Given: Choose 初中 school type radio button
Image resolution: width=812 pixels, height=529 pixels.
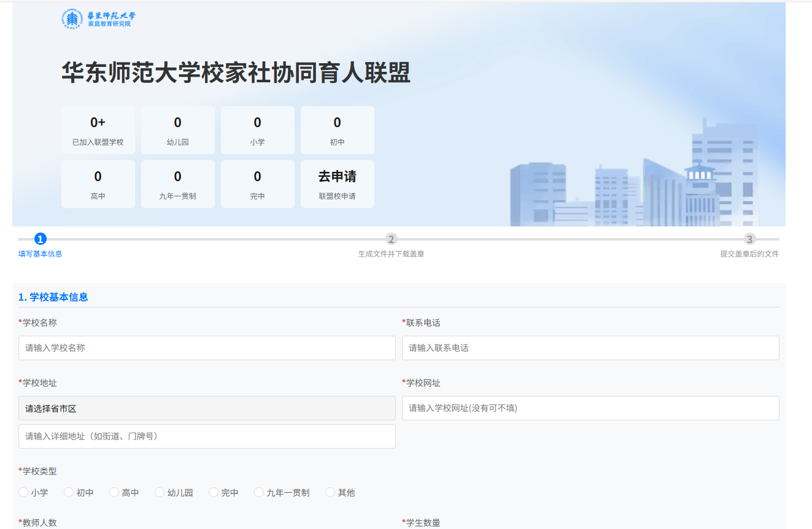Looking at the screenshot, I should click(69, 492).
